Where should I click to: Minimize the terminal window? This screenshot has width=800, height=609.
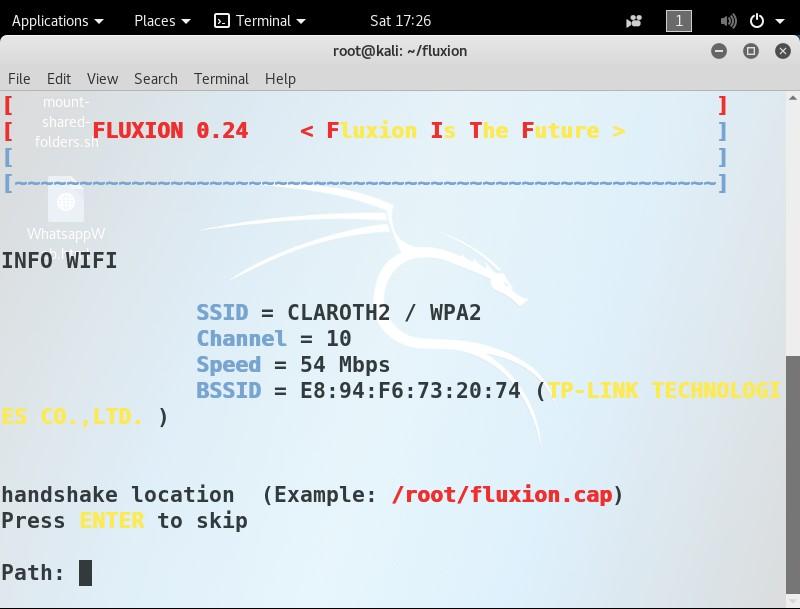pos(719,51)
